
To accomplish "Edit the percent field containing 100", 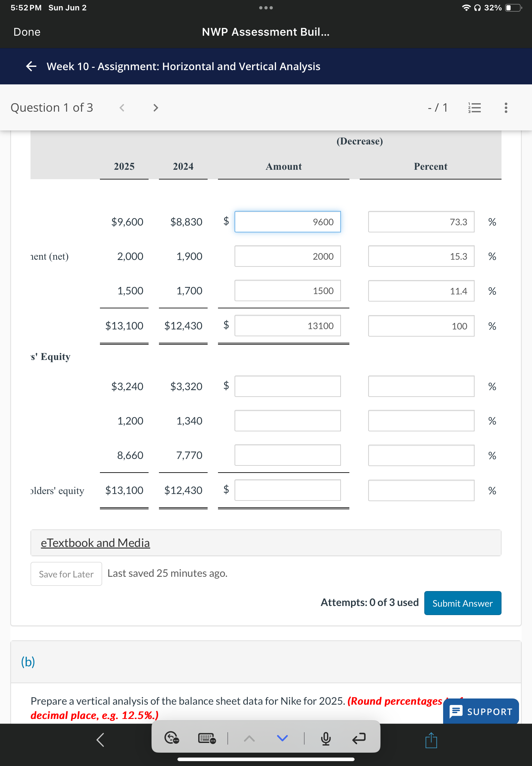I will point(421,326).
